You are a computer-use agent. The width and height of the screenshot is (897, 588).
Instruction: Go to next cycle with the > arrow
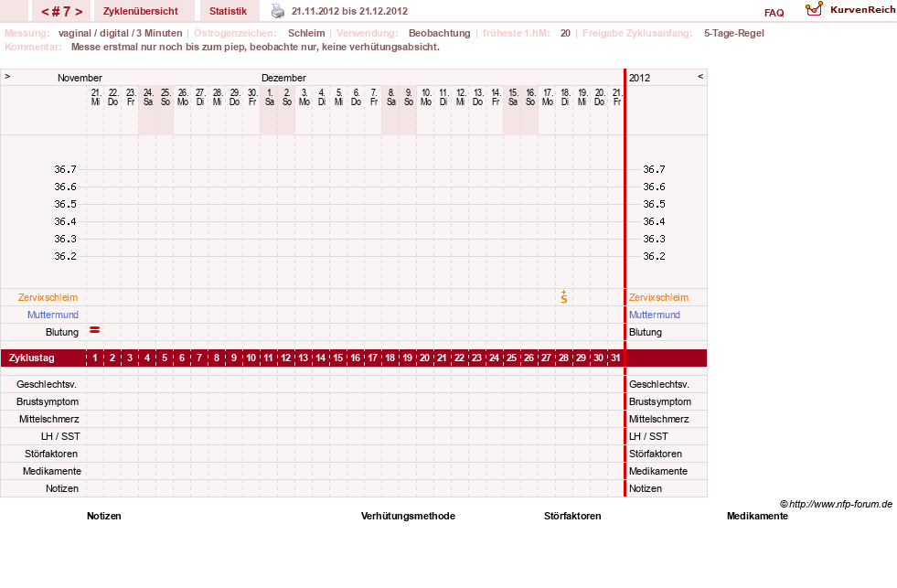(x=79, y=12)
